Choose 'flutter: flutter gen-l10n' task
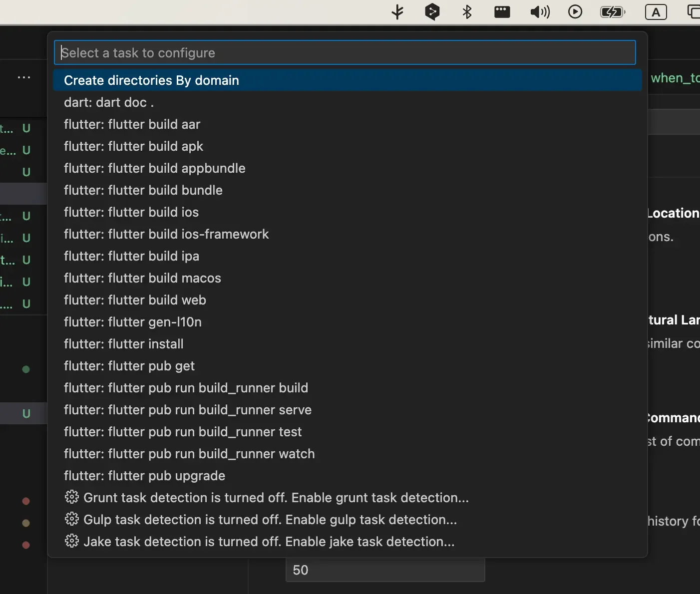The image size is (700, 594). click(x=348, y=322)
